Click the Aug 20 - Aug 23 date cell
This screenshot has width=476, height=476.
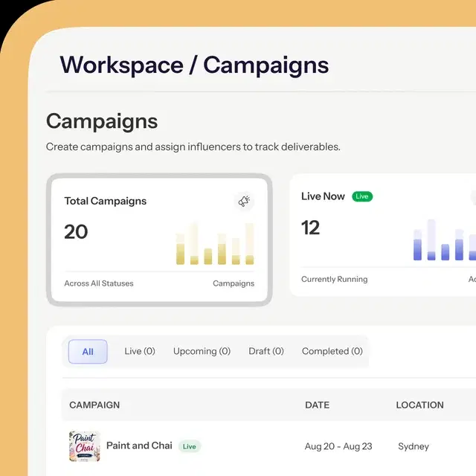pyautogui.click(x=338, y=446)
